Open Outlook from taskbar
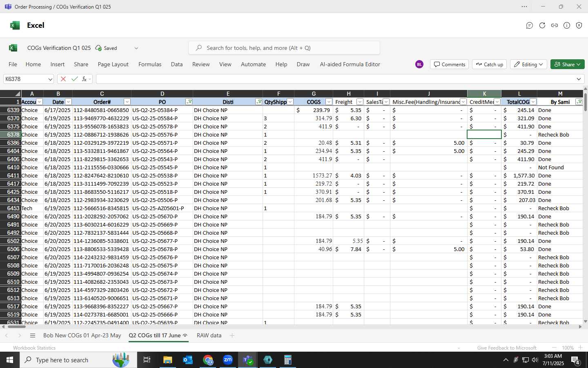Screen dimensions: 588x368 click(x=187, y=360)
